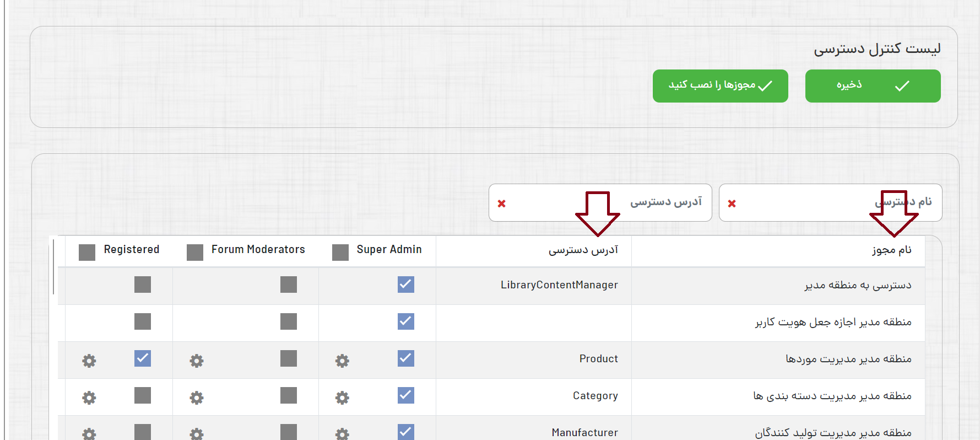The image size is (980, 440).
Task: Open Forum Moderators gear settings in Category row
Action: [x=197, y=398]
